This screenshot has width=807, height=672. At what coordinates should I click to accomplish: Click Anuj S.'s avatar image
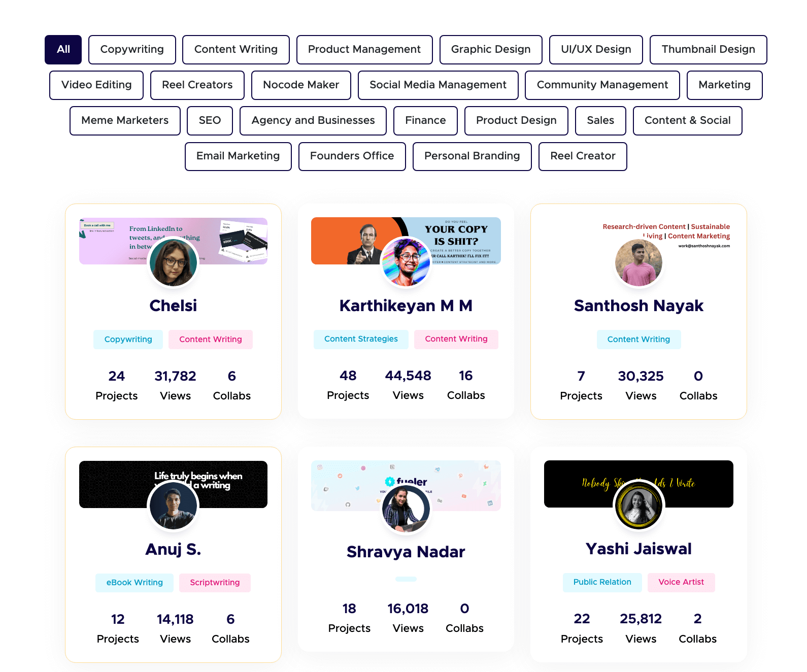pos(173,506)
